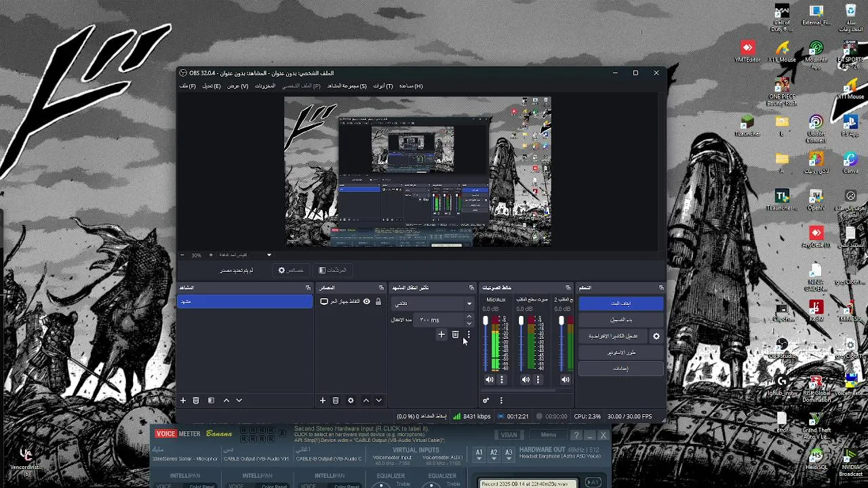Add a new scene with plus icon
This screenshot has height=488, width=868.
pos(183,401)
